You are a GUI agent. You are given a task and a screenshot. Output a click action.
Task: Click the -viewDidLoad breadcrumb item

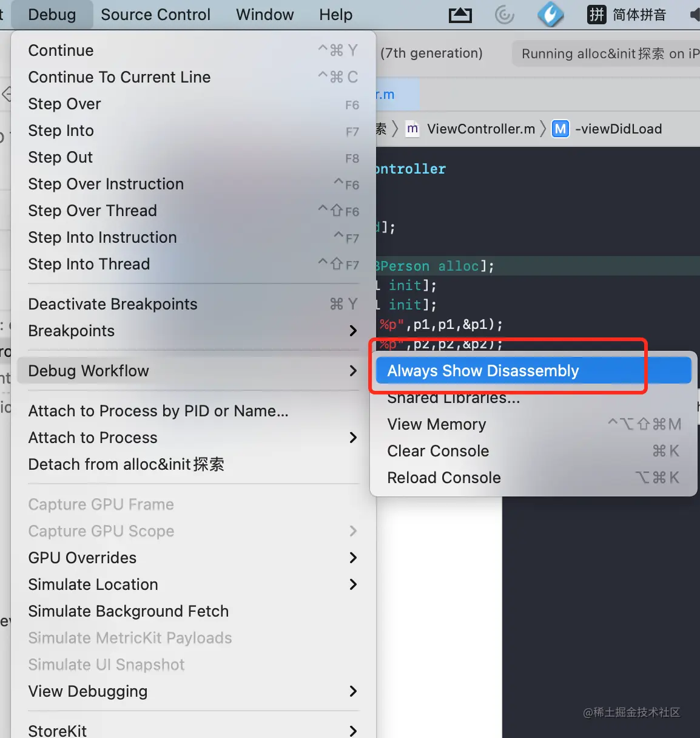pos(618,129)
